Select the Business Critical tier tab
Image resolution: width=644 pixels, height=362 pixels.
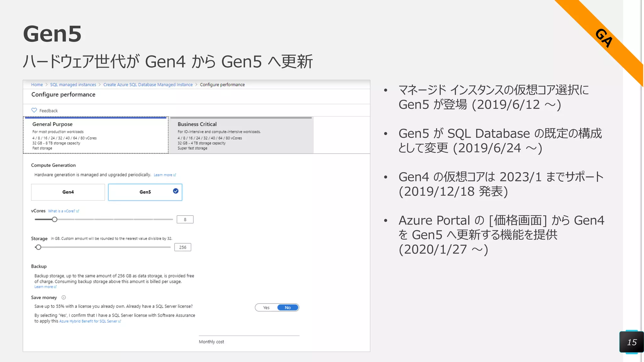(241, 135)
